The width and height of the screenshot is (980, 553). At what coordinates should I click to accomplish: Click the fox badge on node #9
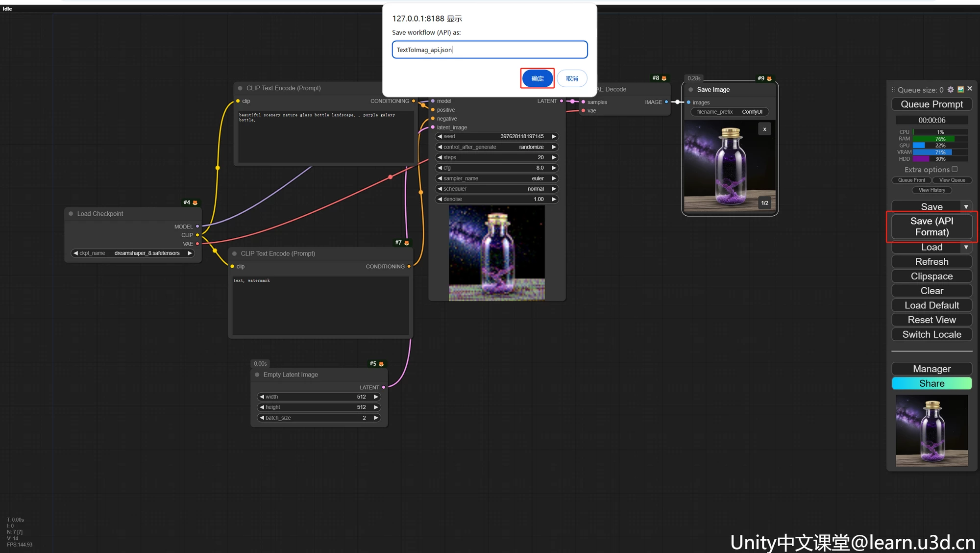(x=769, y=78)
